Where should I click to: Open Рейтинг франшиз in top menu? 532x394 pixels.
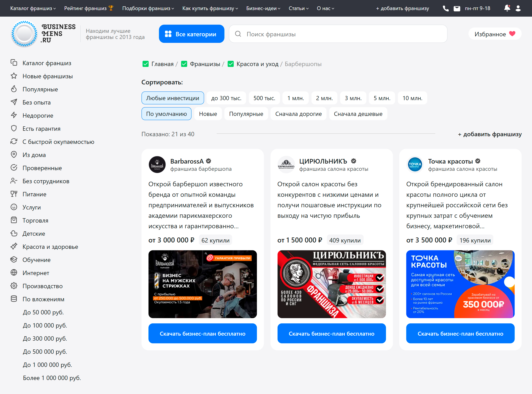(89, 8)
